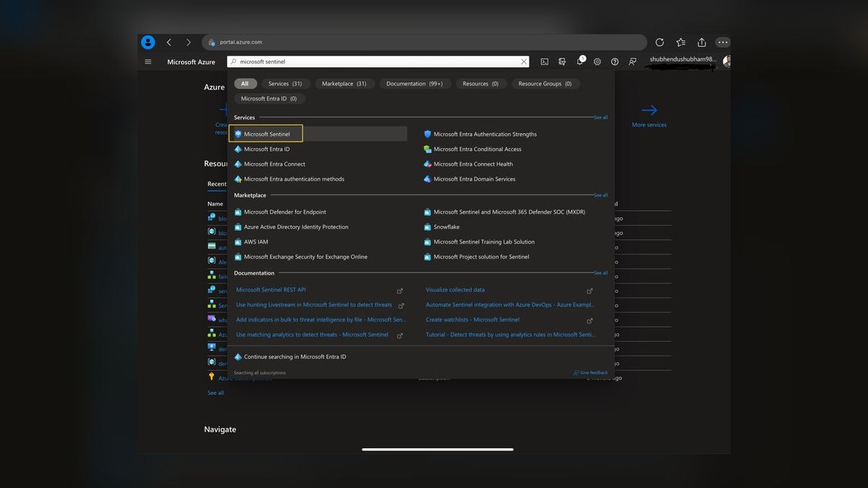The height and width of the screenshot is (488, 868).
Task: Click Give feedback link
Action: [590, 373]
